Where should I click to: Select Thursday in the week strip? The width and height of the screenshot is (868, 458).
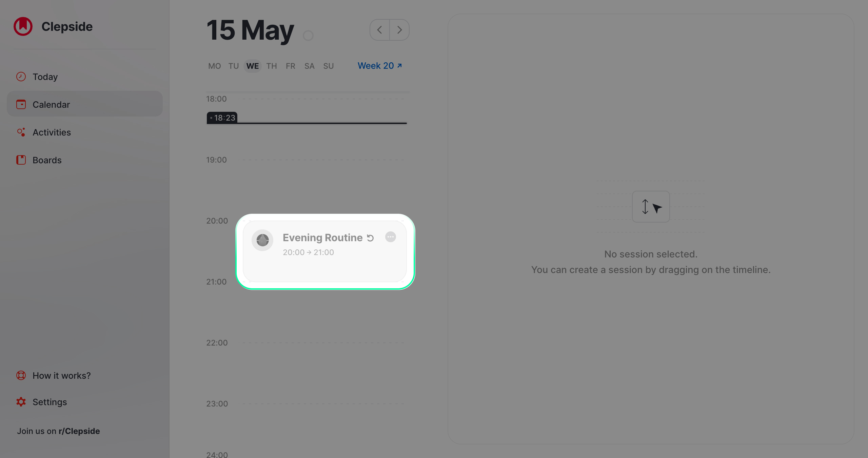pos(271,66)
